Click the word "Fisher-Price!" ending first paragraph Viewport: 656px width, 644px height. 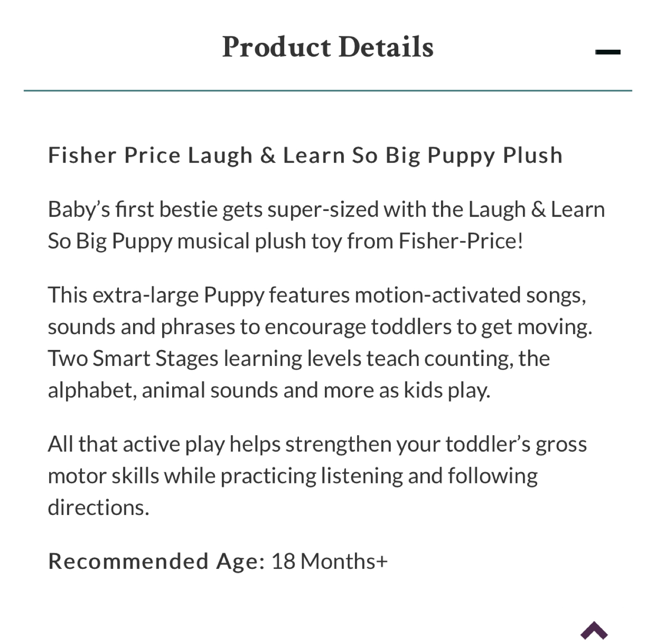click(x=461, y=241)
